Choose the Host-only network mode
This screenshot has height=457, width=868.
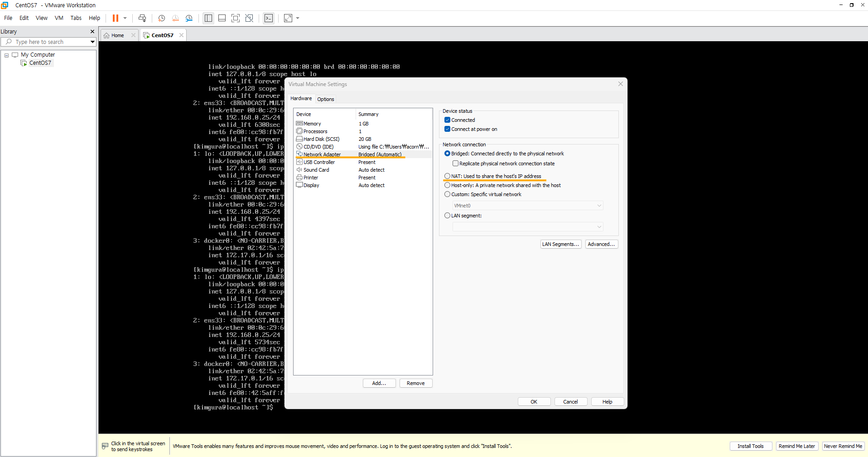448,185
